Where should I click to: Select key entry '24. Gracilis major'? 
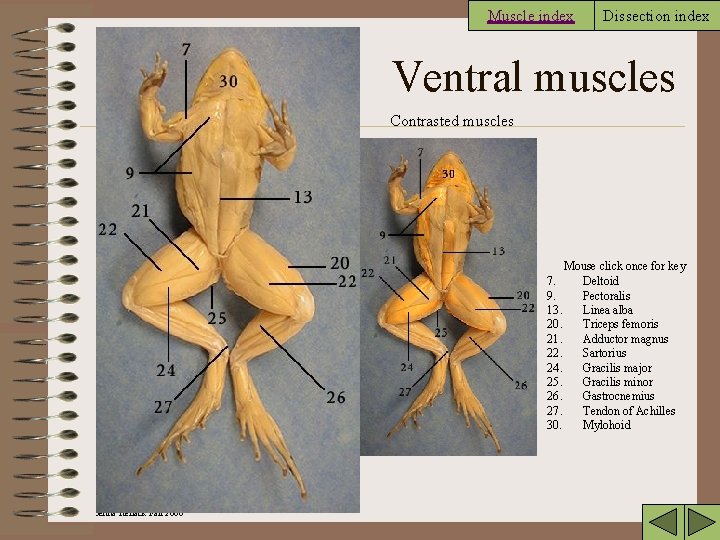599,368
